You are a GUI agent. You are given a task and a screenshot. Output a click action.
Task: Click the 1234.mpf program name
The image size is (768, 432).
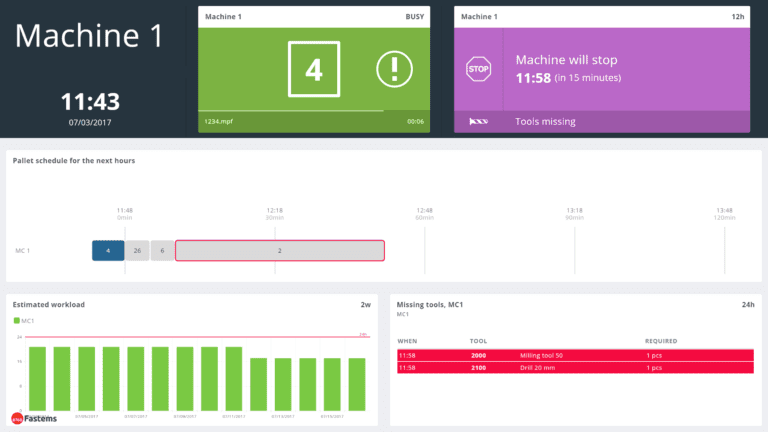tap(218, 121)
